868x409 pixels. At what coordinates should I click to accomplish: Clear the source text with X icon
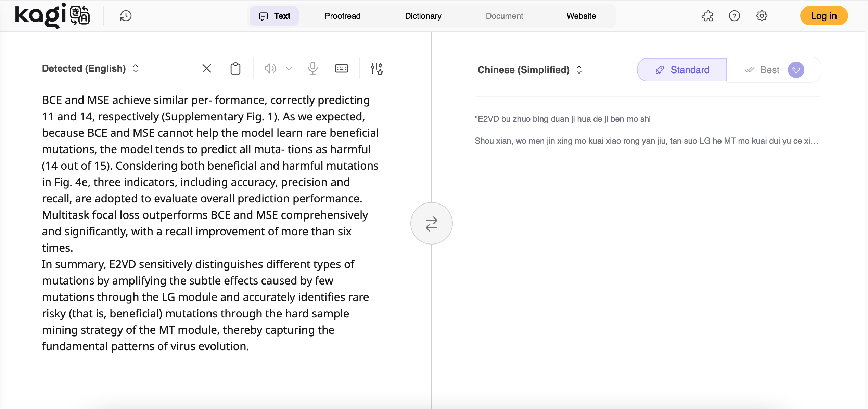(x=207, y=68)
